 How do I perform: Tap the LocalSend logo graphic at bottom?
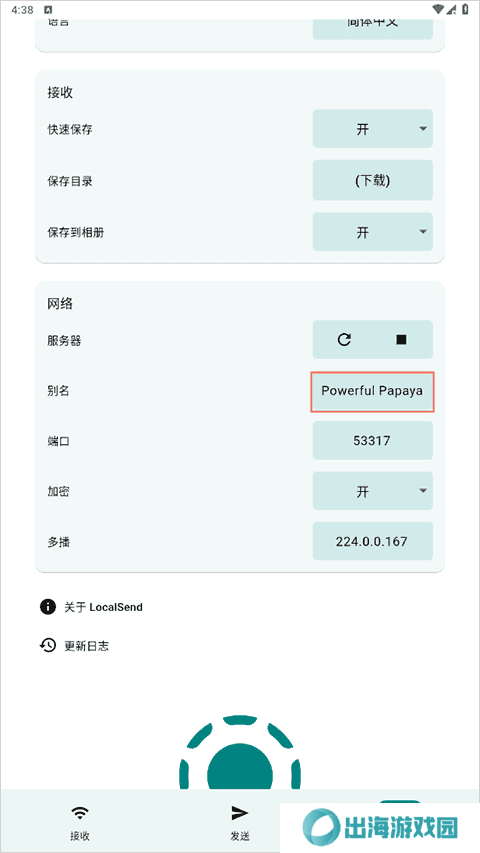click(x=239, y=752)
